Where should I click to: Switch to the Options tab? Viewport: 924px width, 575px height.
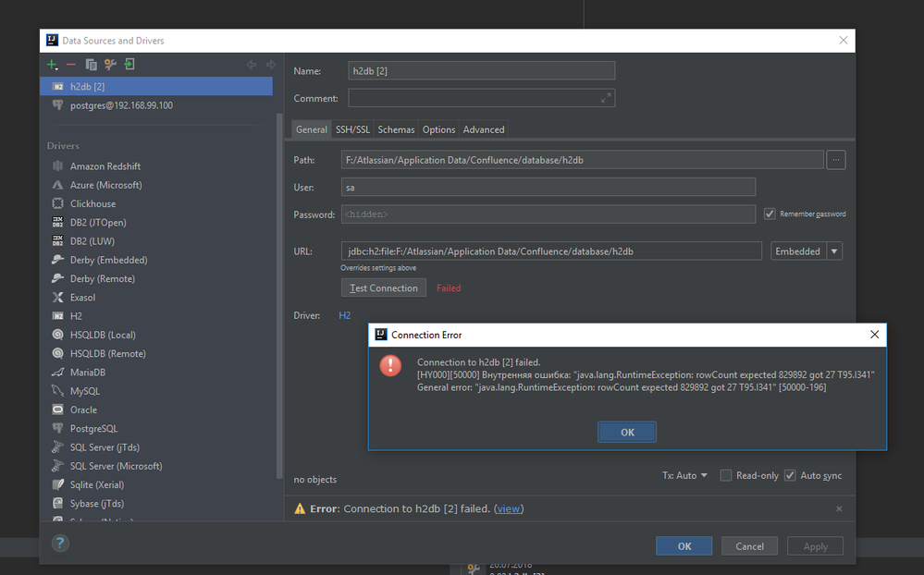click(438, 129)
